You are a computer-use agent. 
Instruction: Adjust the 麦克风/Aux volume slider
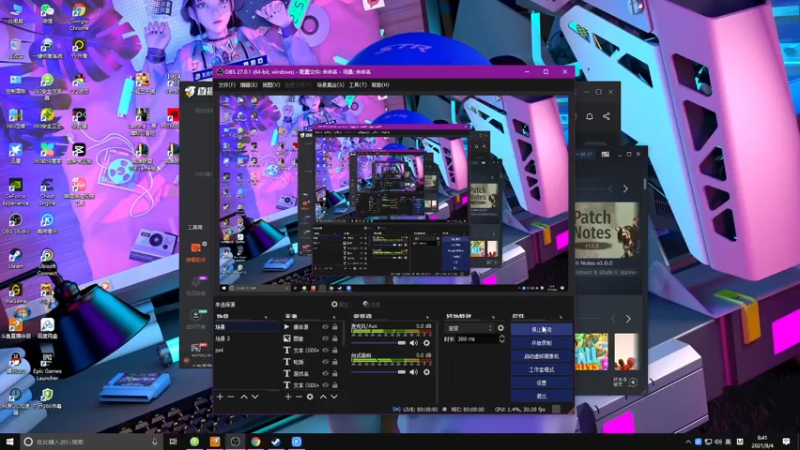click(378, 343)
